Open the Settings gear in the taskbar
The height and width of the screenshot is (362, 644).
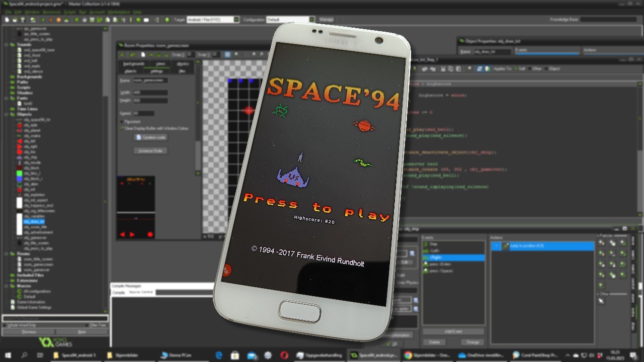click(268, 355)
